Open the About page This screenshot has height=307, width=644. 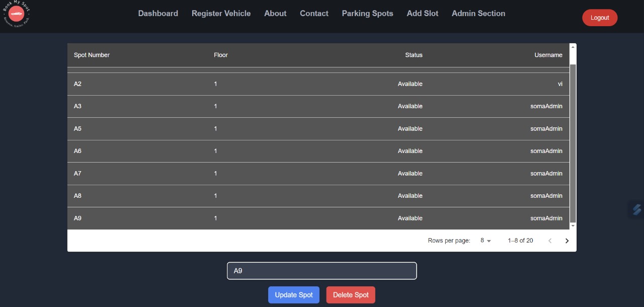pos(275,14)
